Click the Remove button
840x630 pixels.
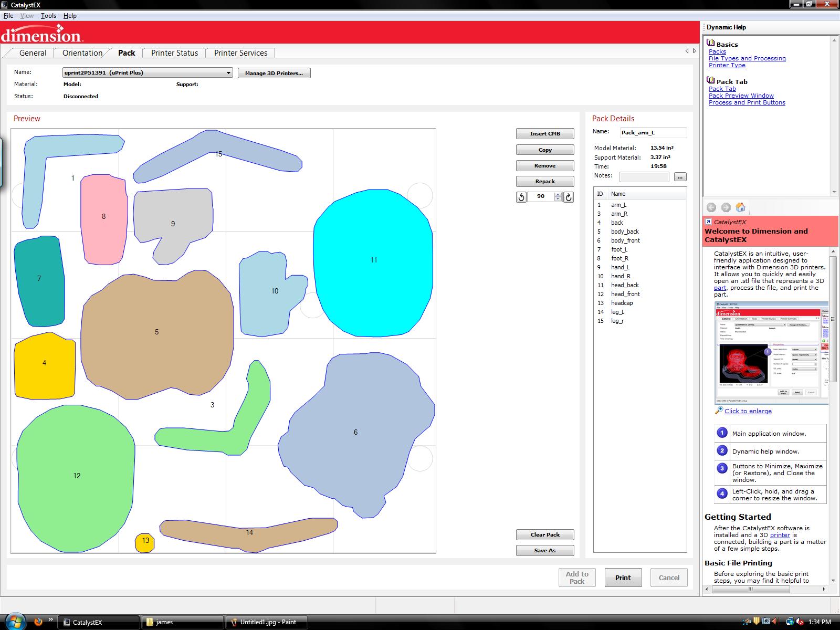(x=545, y=166)
